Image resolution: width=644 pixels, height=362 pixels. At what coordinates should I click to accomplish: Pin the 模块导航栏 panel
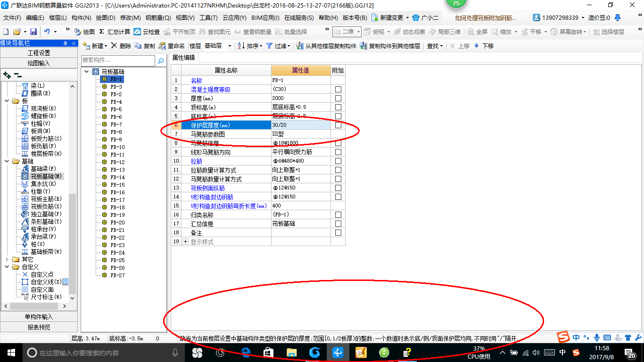(x=66, y=43)
